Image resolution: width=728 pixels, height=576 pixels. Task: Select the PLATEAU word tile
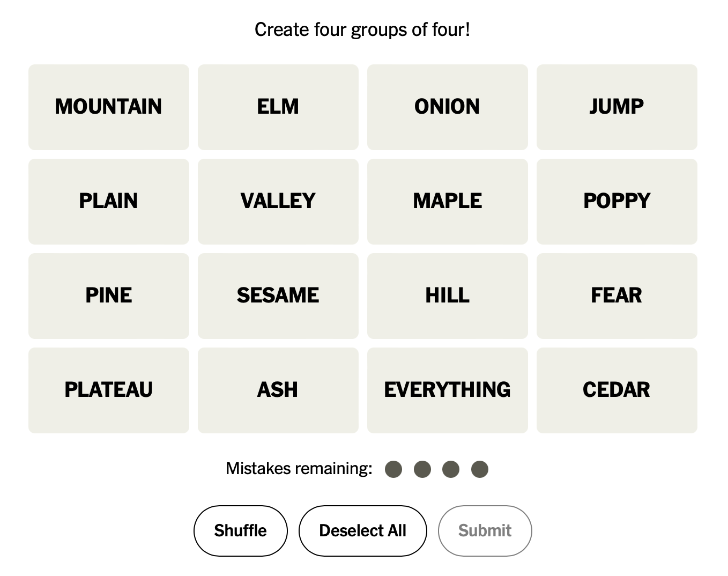tap(109, 390)
